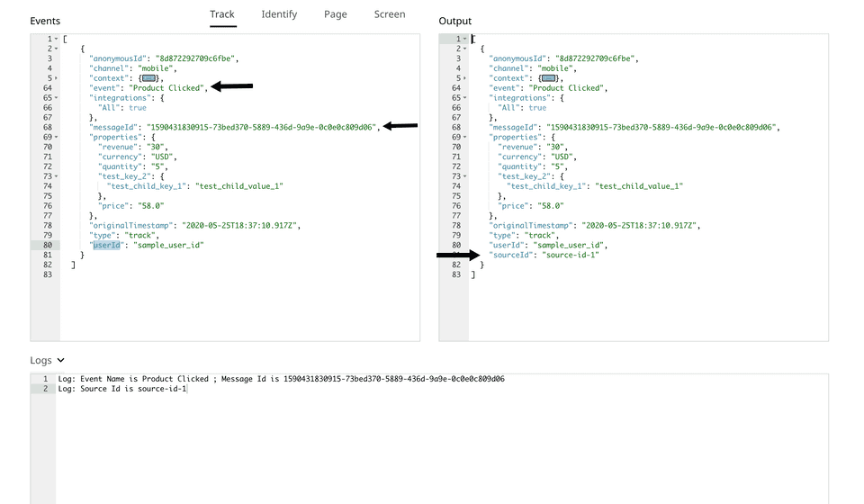This screenshot has height=504, width=864.
Task: Unfold line 5 arrow in Output gutter
Action: 465,78
